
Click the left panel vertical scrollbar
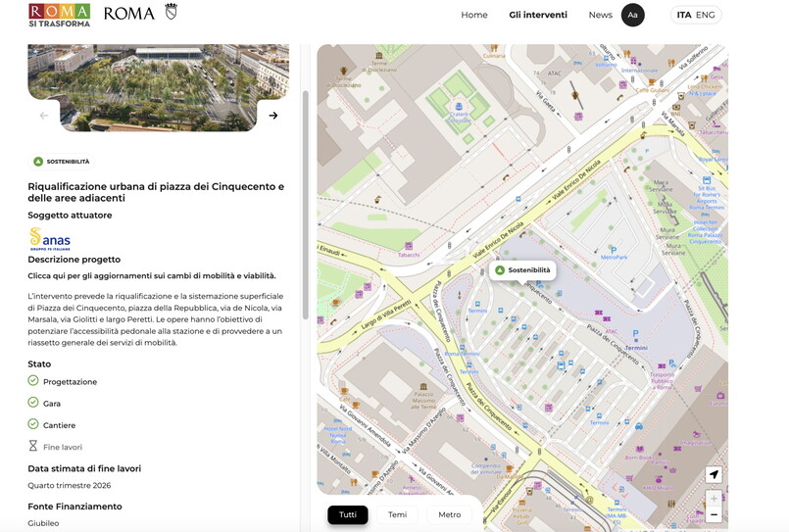coord(305,206)
